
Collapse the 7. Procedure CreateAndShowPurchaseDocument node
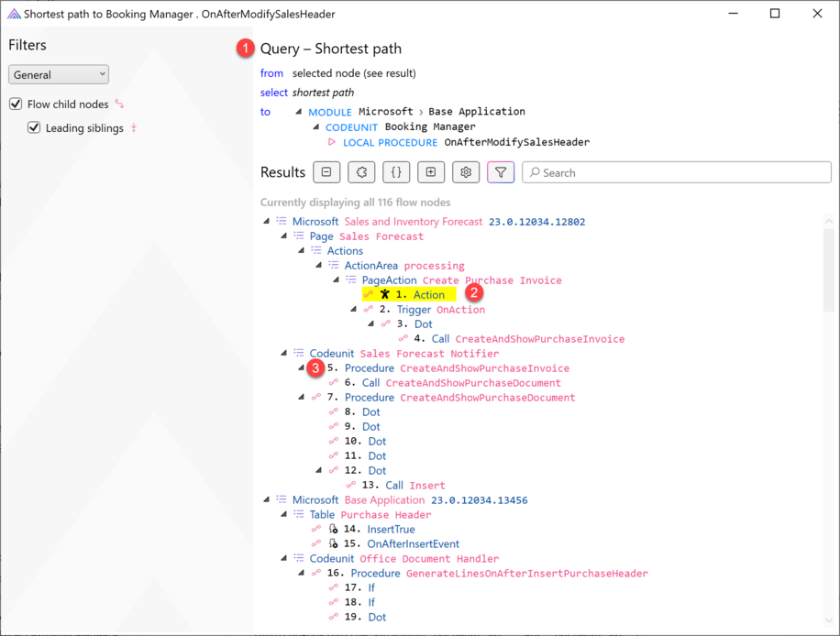click(x=301, y=397)
